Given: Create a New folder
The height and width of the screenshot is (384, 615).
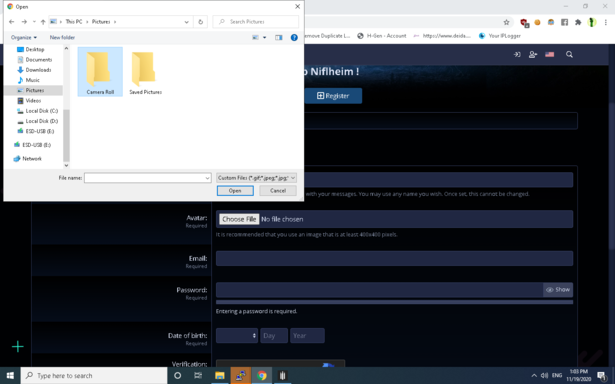Looking at the screenshot, I should click(x=62, y=37).
